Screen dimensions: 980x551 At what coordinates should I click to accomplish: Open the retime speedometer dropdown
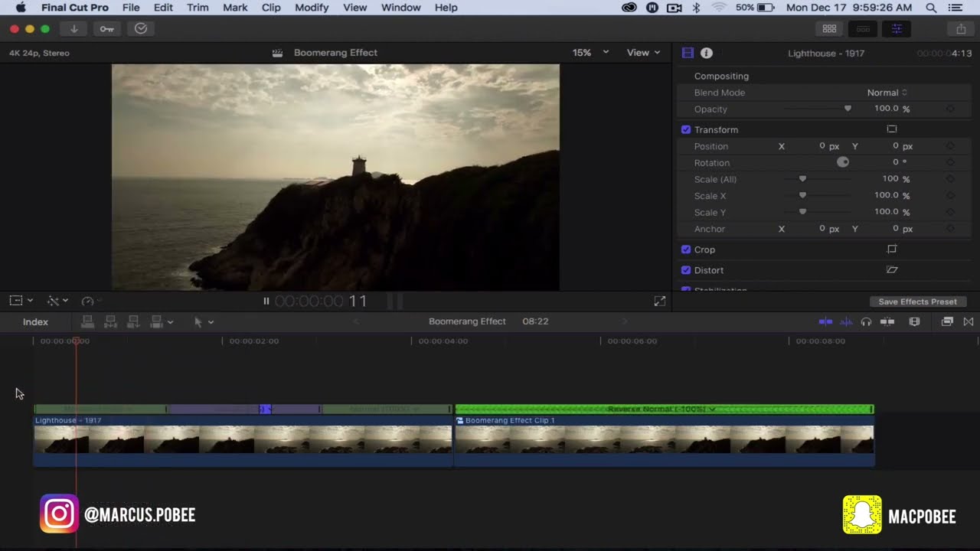pyautogui.click(x=91, y=302)
